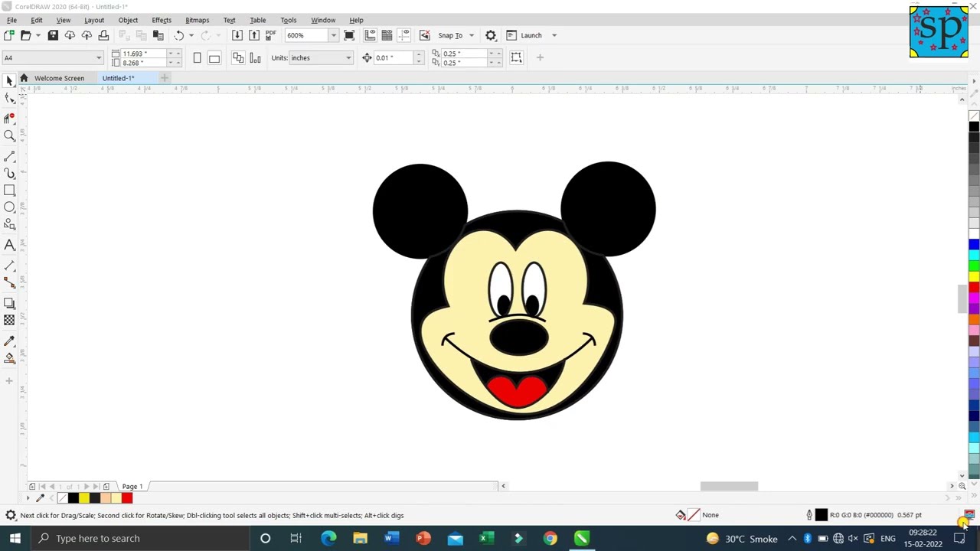Select the Pick tool in the toolbox

coord(9,80)
